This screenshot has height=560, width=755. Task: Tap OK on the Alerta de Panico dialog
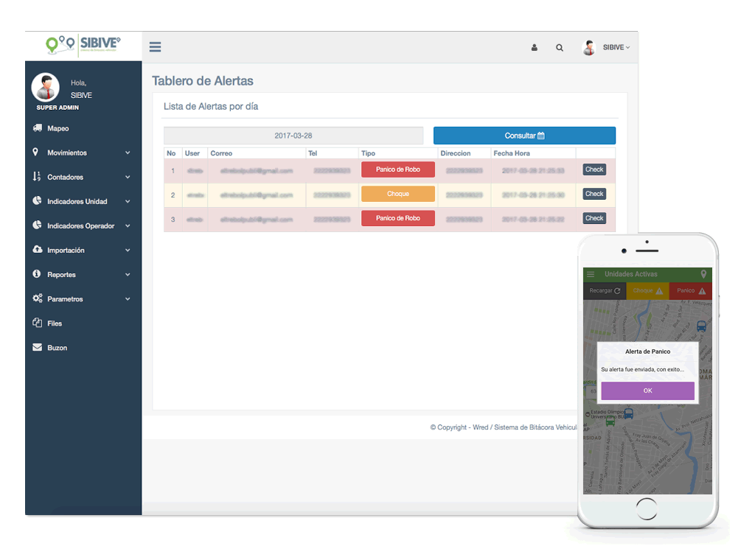647,391
